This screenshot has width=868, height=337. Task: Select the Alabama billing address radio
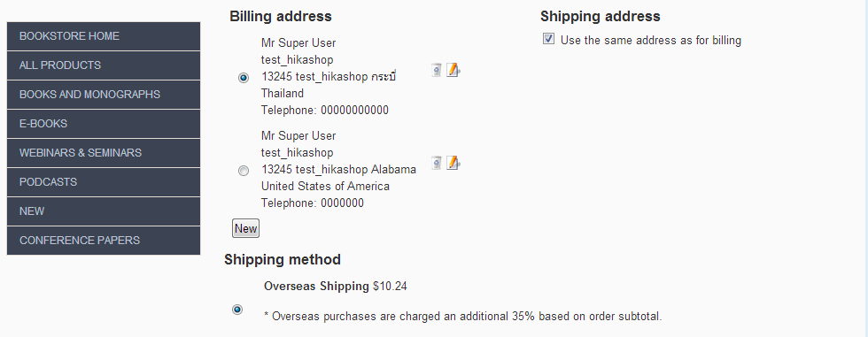tap(244, 171)
